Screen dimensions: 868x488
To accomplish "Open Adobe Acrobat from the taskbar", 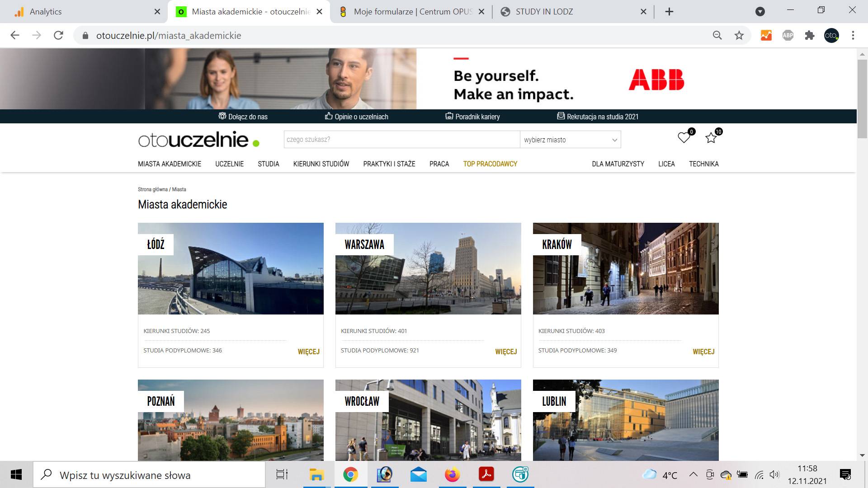I will tap(486, 474).
